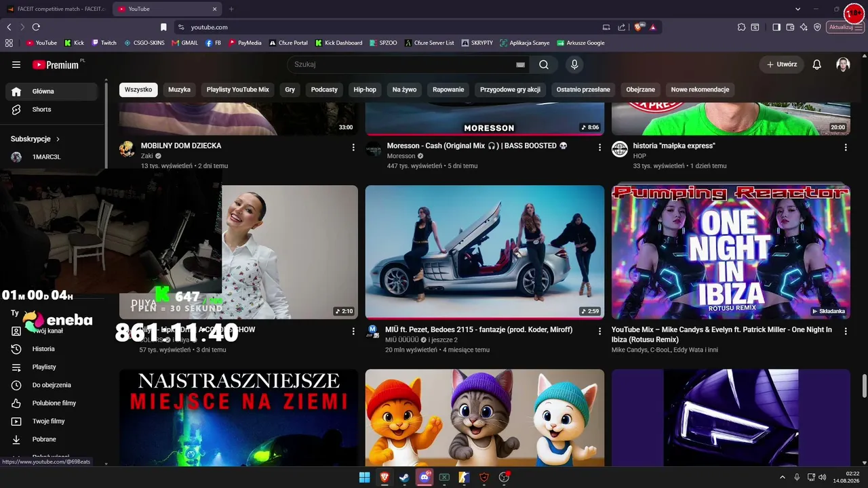Screen dimensions: 868x488
Task: Select the Playlisty YouTube Mix chip
Action: [x=238, y=89]
